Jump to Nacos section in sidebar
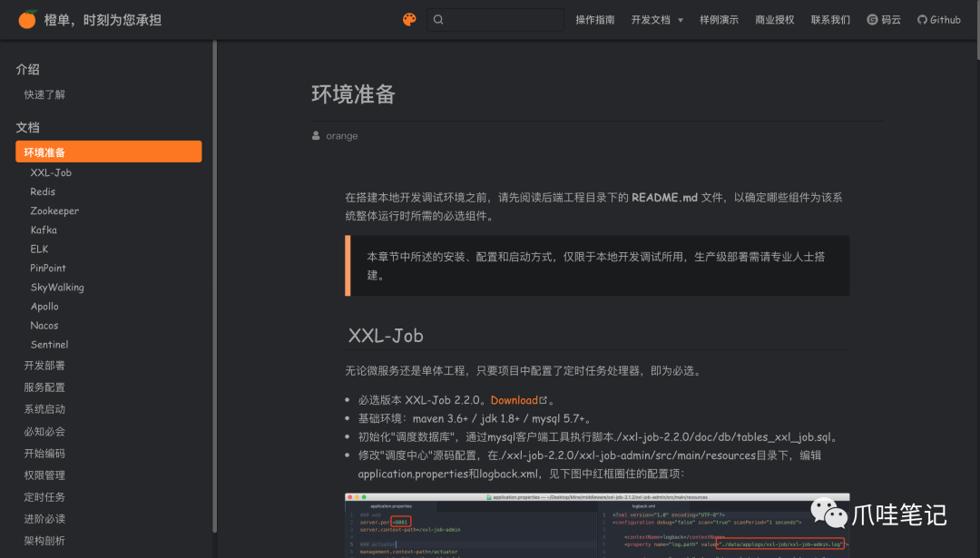980x558 pixels. (x=44, y=326)
